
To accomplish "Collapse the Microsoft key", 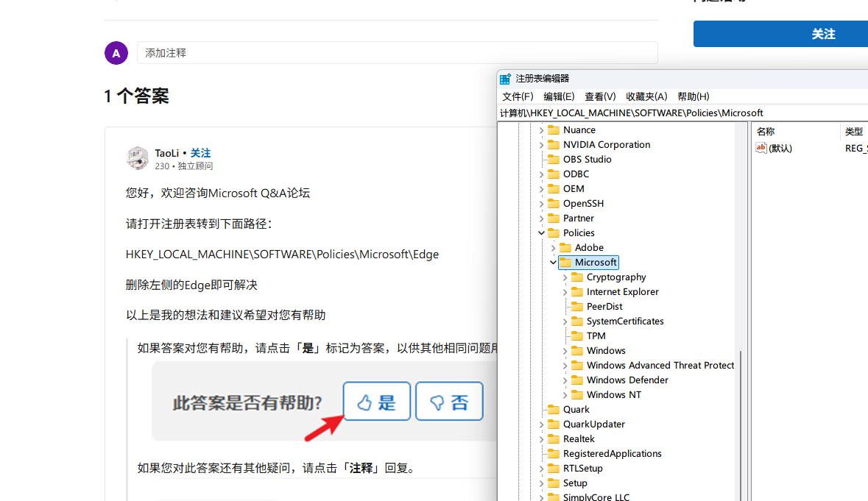I will click(553, 262).
